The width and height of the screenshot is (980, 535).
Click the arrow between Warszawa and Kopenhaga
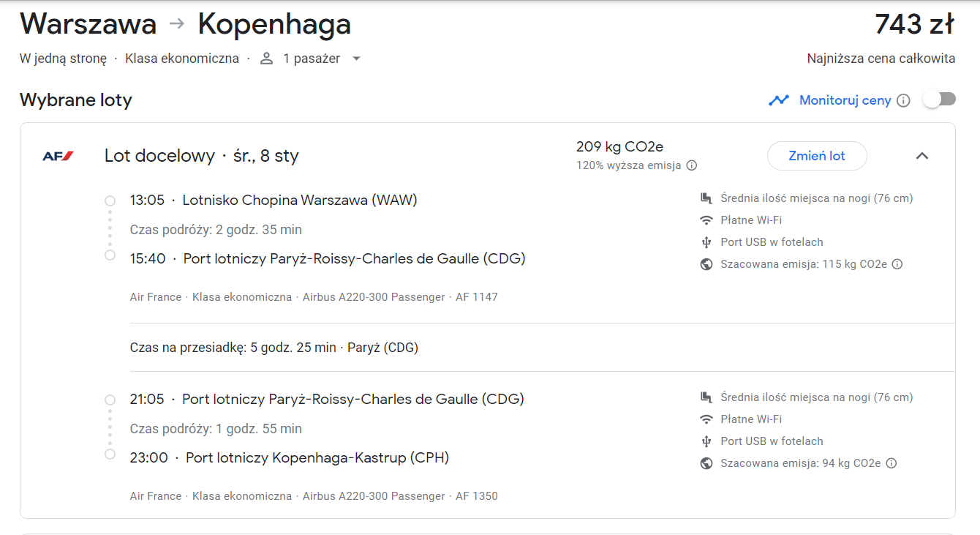pos(177,24)
